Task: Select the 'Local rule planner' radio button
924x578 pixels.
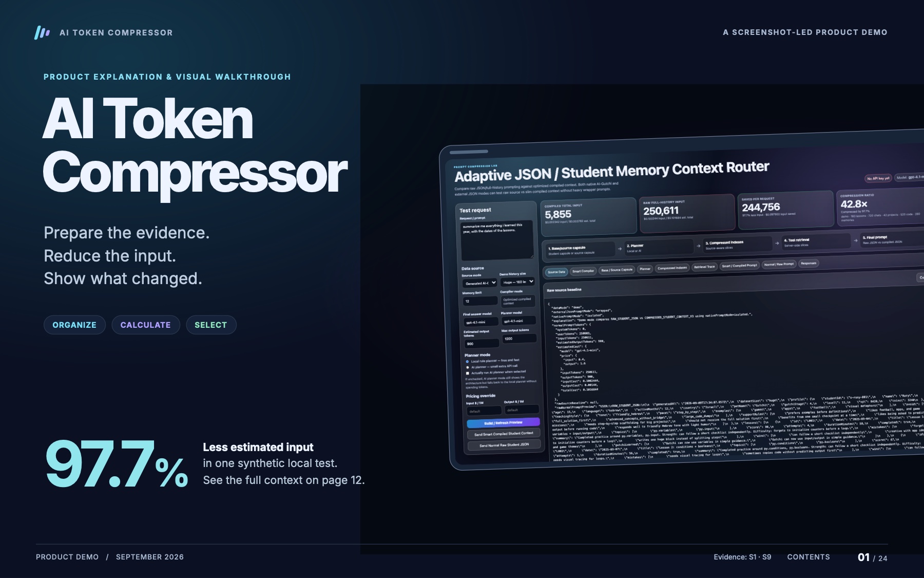Action: click(x=467, y=361)
